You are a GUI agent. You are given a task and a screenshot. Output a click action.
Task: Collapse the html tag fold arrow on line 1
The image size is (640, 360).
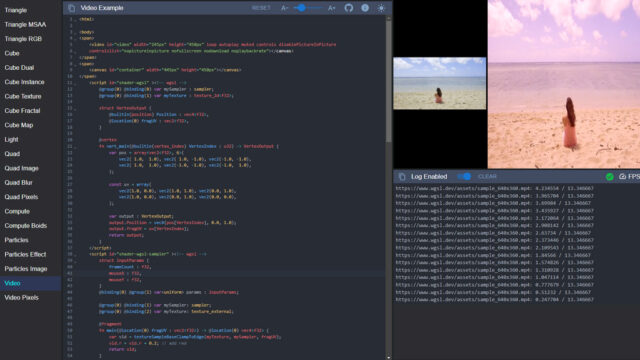point(75,19)
